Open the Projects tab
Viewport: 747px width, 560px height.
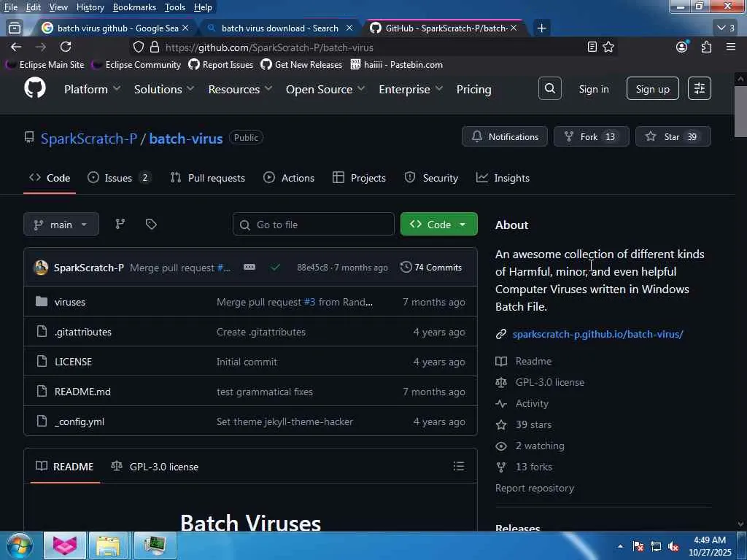click(359, 178)
